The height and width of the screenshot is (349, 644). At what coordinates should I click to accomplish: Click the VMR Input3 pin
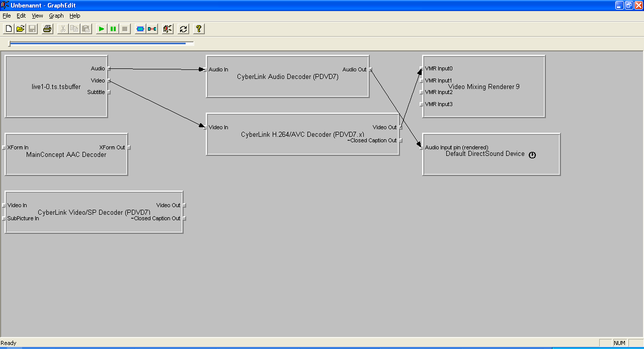422,104
